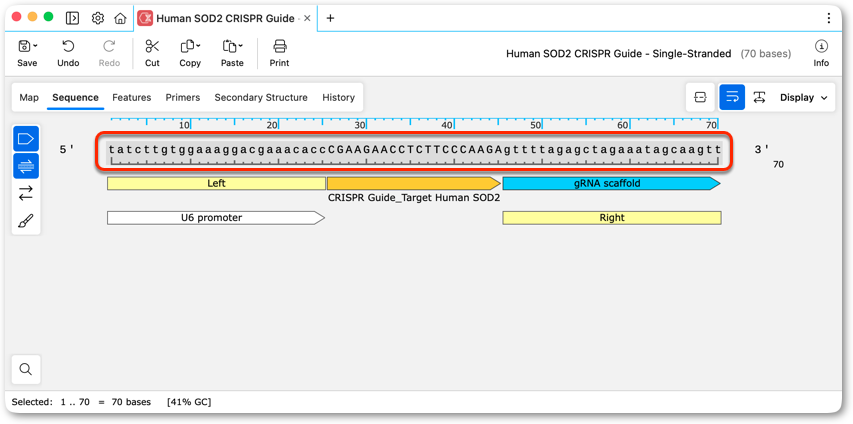Switch to the Secondary Structure tab
The image size is (853, 424).
[x=261, y=97]
